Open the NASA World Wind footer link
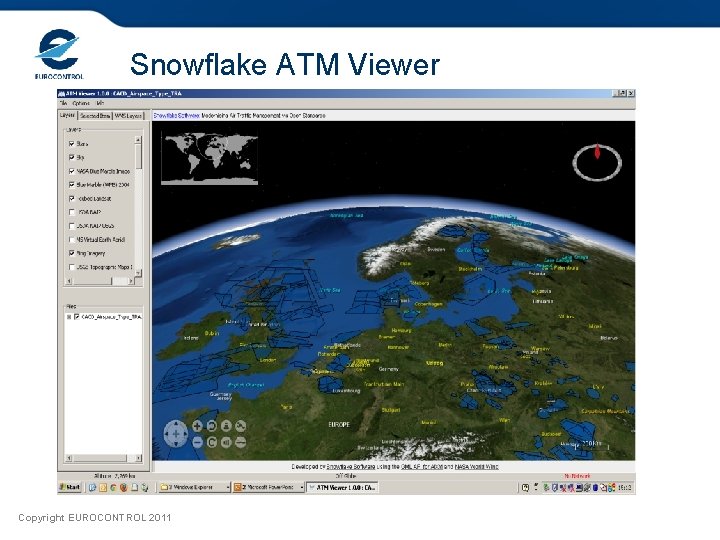The width and height of the screenshot is (720, 540). (x=477, y=467)
